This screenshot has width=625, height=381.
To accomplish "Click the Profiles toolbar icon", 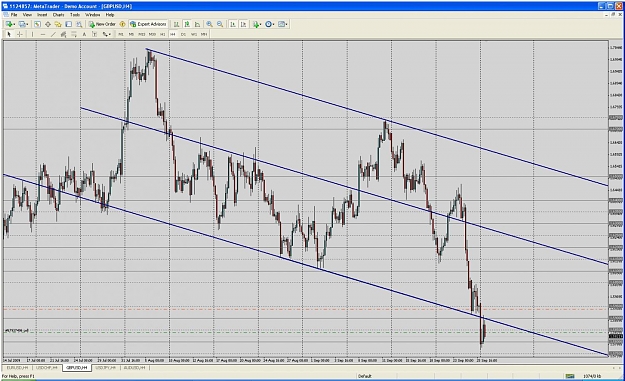I will click(x=22, y=24).
